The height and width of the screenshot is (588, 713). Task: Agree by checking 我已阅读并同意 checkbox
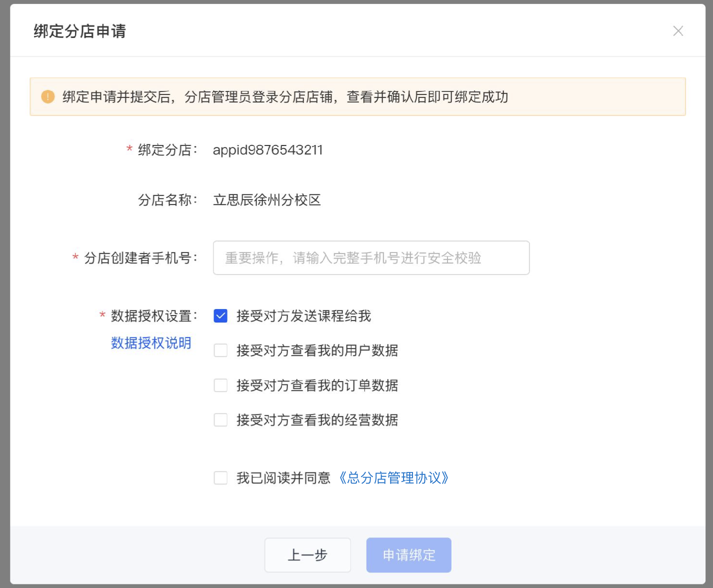[x=220, y=478]
